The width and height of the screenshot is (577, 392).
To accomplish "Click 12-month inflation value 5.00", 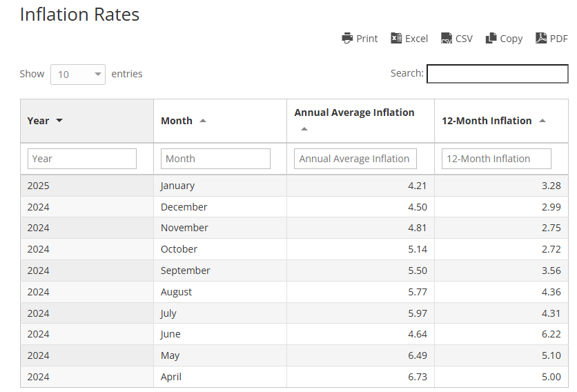I will click(551, 377).
